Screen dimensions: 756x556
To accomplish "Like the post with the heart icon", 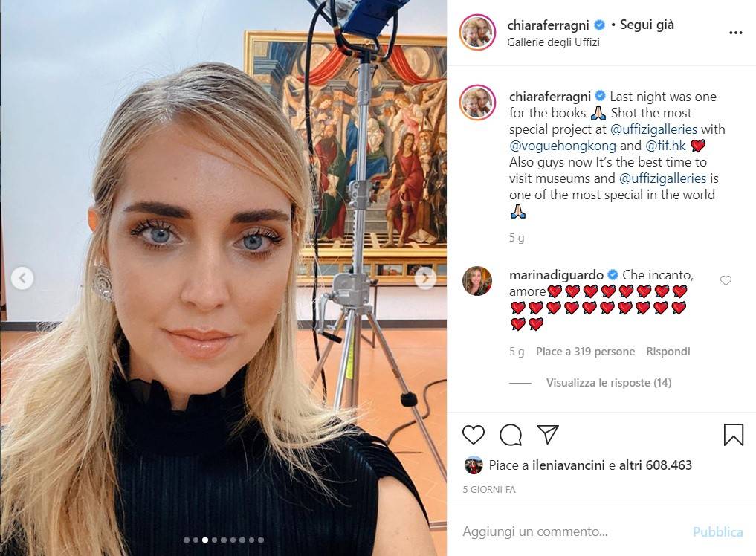I will pos(474,435).
